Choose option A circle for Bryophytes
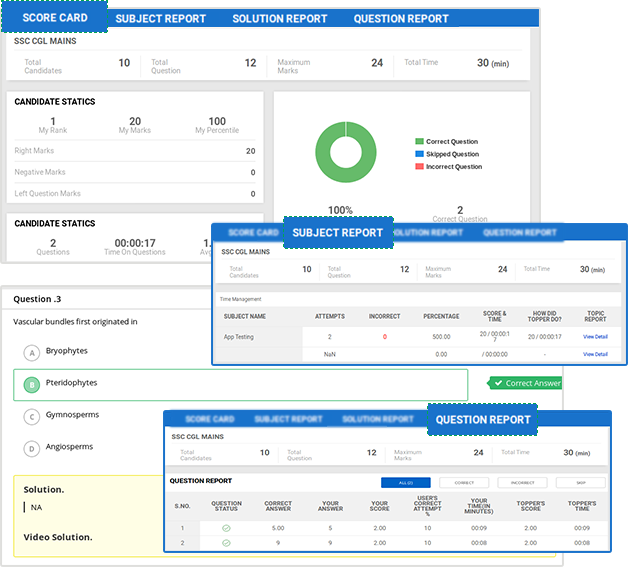 pos(32,353)
